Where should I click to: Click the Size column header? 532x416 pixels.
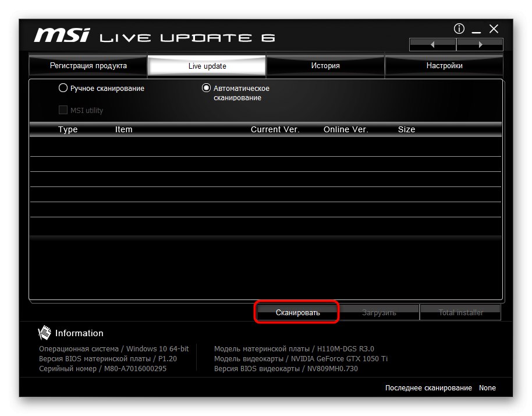point(406,129)
